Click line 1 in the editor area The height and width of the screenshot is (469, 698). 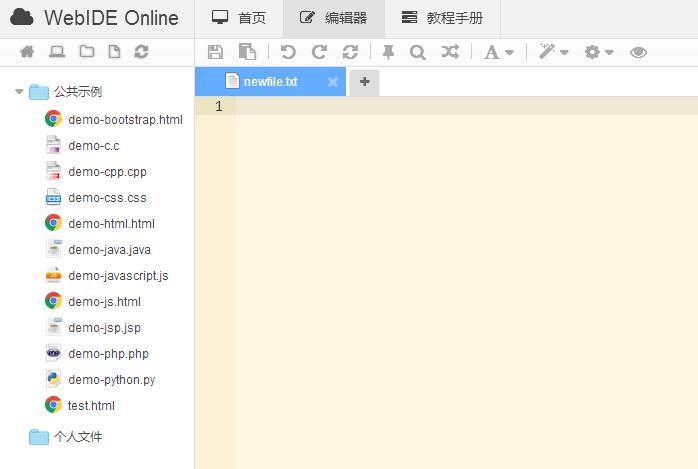[460, 107]
